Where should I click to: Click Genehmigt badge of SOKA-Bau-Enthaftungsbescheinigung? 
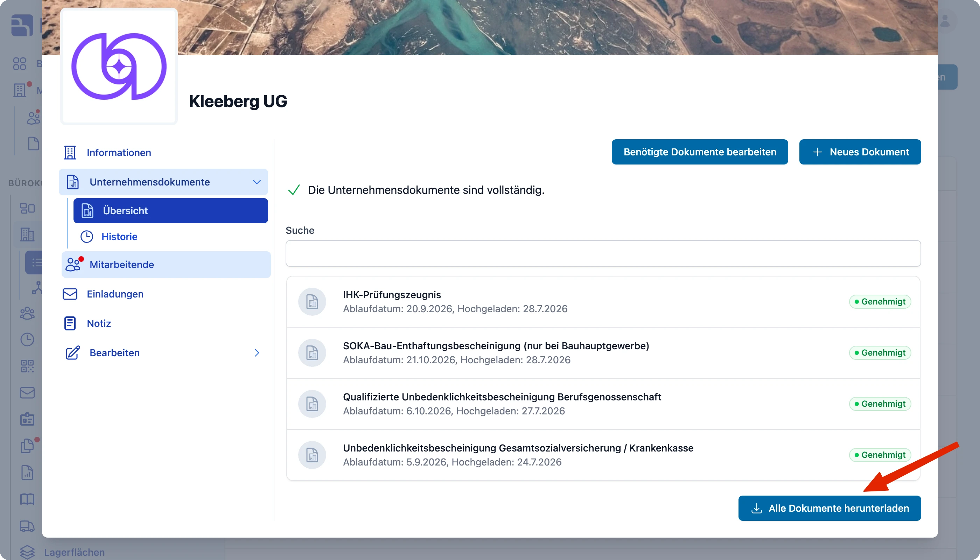(880, 353)
